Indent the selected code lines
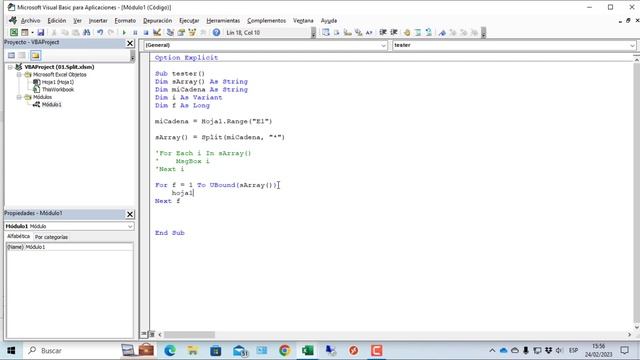The image size is (640, 360). [x=383, y=32]
